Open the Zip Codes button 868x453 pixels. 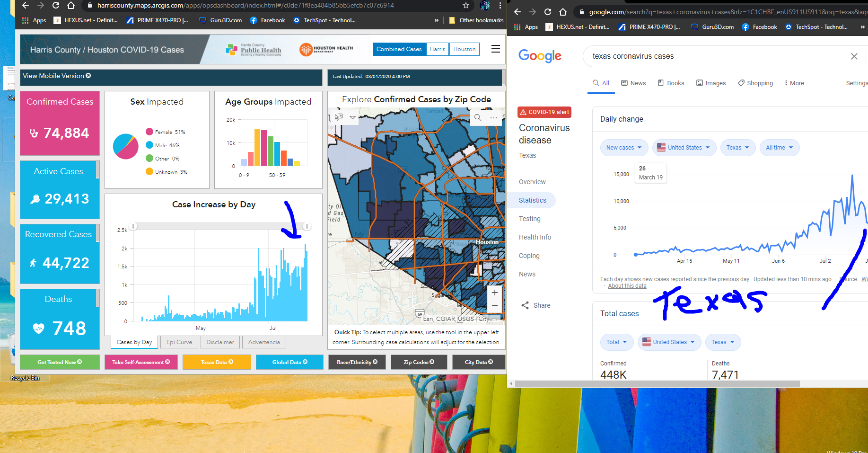[x=419, y=362]
